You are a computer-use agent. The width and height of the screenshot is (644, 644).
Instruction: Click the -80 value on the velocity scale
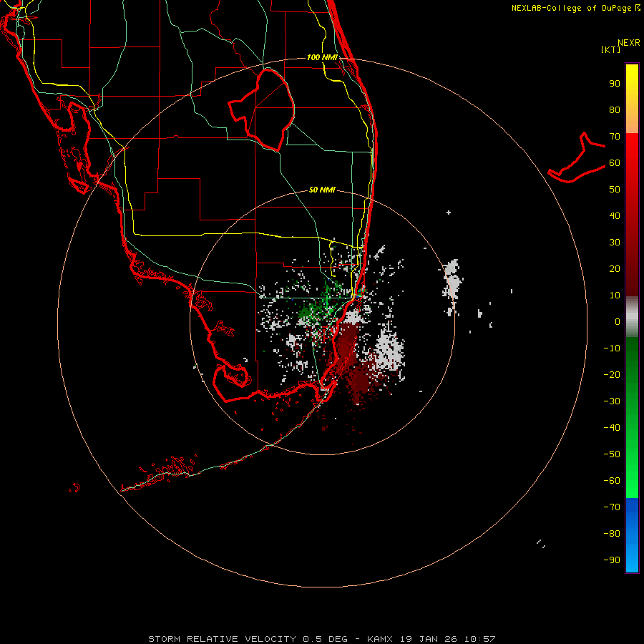pos(612,534)
